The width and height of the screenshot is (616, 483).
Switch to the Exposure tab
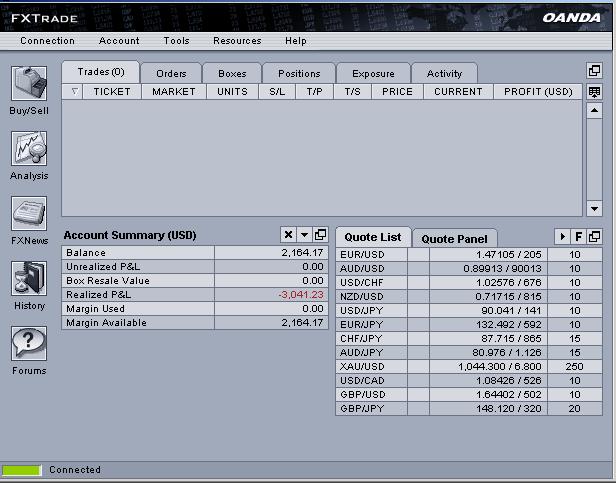[373, 73]
